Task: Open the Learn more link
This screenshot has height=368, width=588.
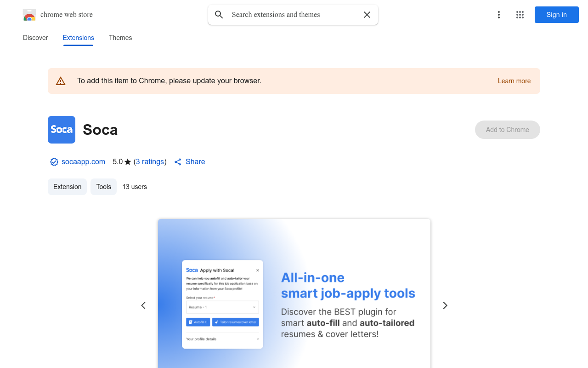Action: tap(514, 81)
